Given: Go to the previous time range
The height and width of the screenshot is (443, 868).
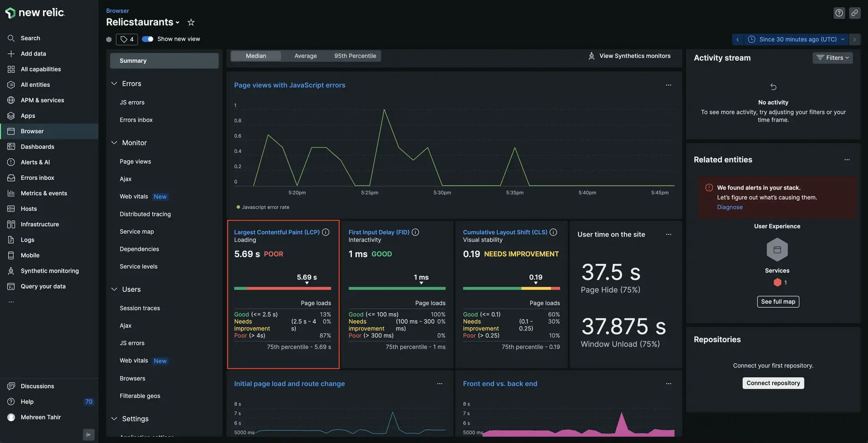Looking at the screenshot, I should [x=737, y=39].
